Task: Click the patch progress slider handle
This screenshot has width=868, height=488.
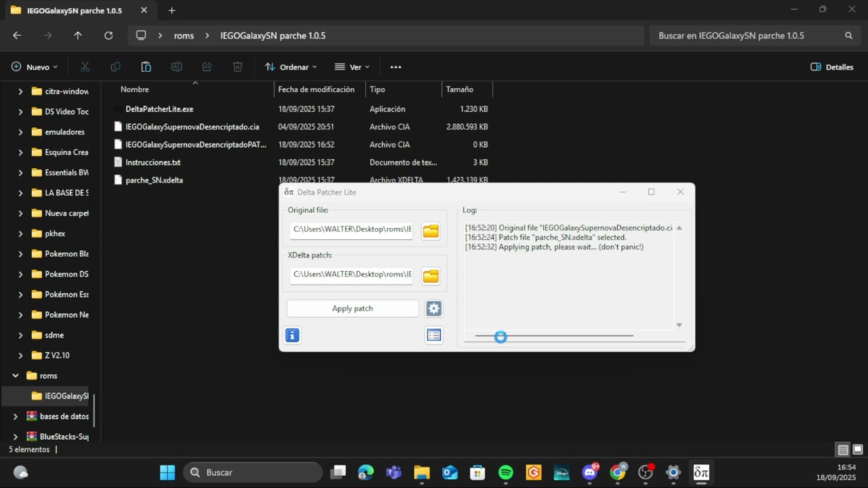Action: coord(500,337)
